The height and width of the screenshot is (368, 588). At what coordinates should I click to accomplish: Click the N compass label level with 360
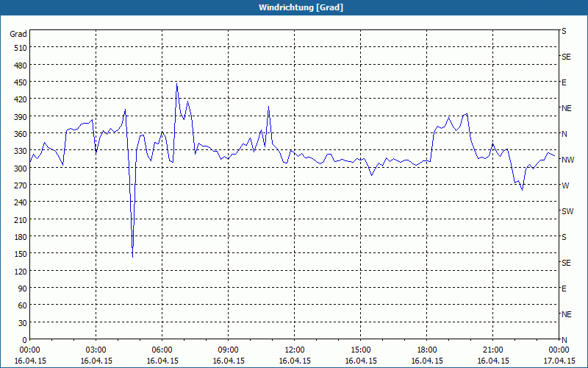[x=564, y=134]
